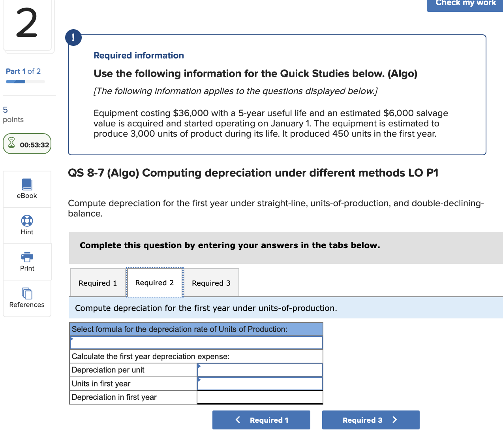Switch to the Required 1 tab

tap(97, 283)
